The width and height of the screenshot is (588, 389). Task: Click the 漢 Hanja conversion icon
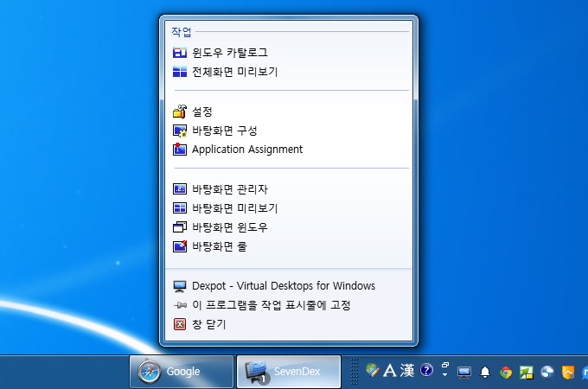[x=407, y=371]
